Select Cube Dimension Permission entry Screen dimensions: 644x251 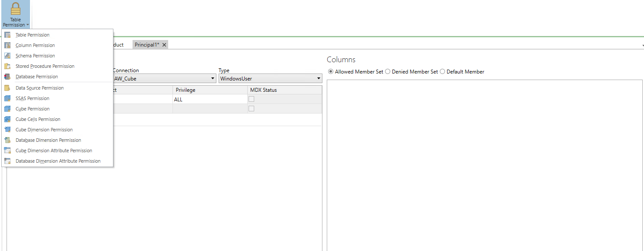57,130
